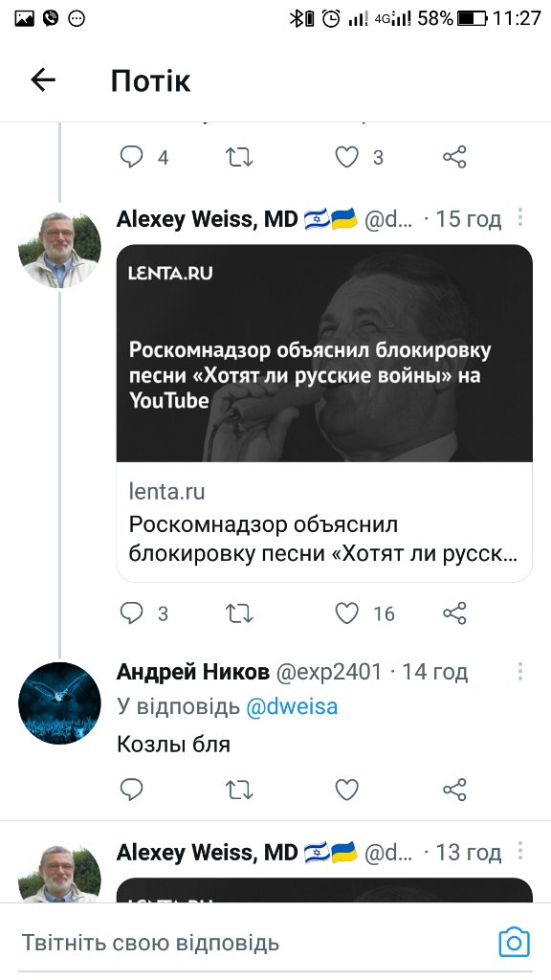Share Андрей Ников's reply
The height and width of the screenshot is (980, 551).
coord(454,790)
